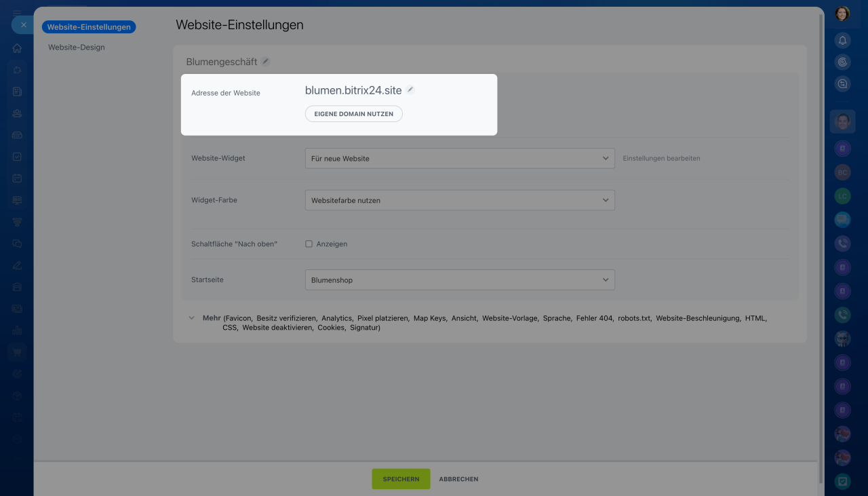Edit blumen.bitrix24.site address pencil icon
The height and width of the screenshot is (496, 868).
coord(410,90)
